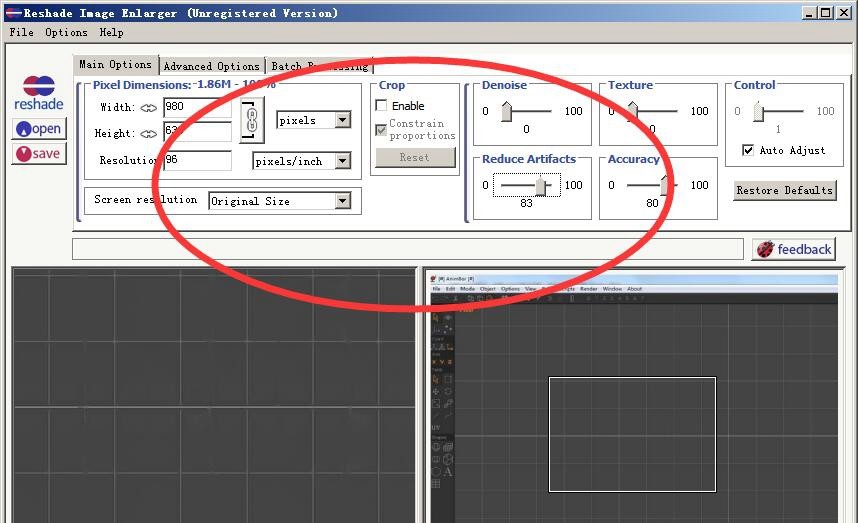858x523 pixels.
Task: Open the Help menu
Action: tap(111, 32)
